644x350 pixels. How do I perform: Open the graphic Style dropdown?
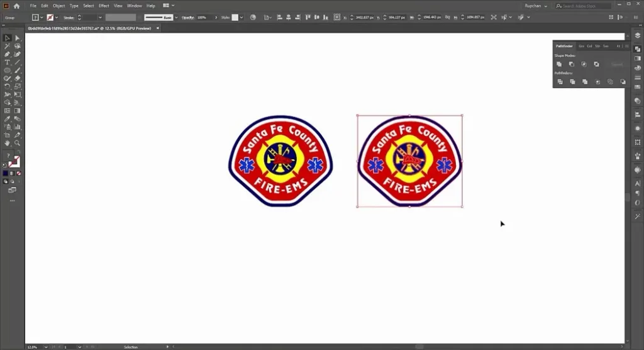[241, 17]
